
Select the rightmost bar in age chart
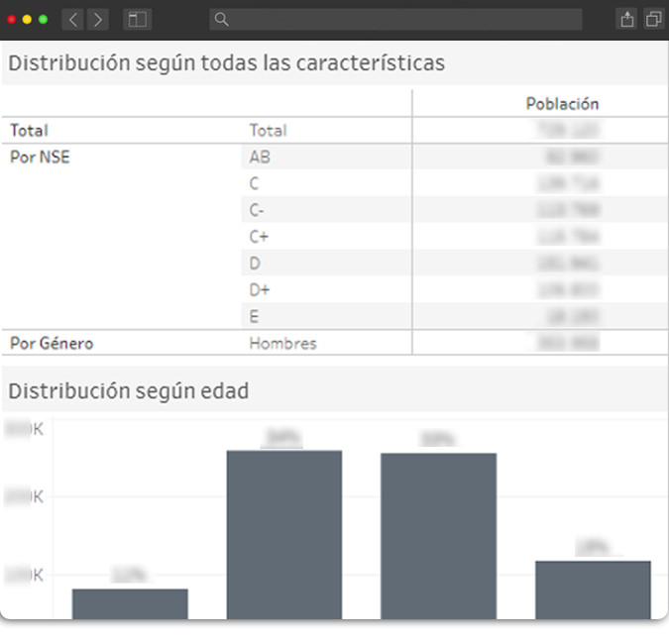[x=593, y=590]
